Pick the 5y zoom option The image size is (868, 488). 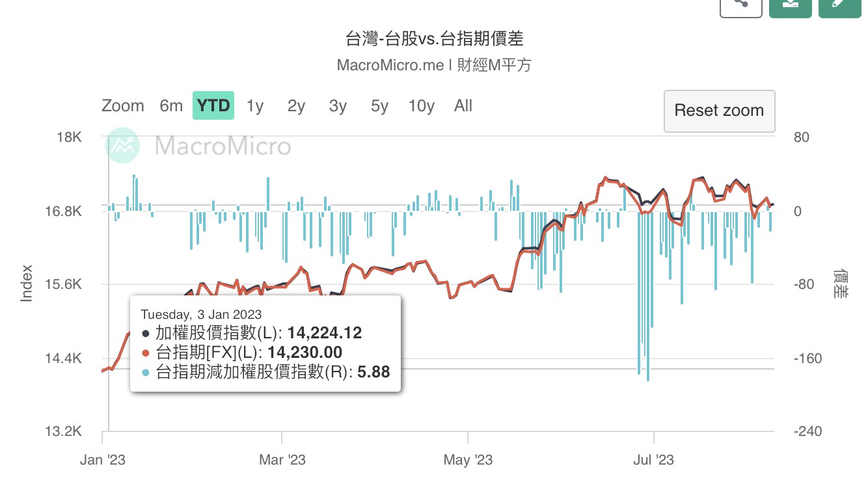[x=379, y=106]
